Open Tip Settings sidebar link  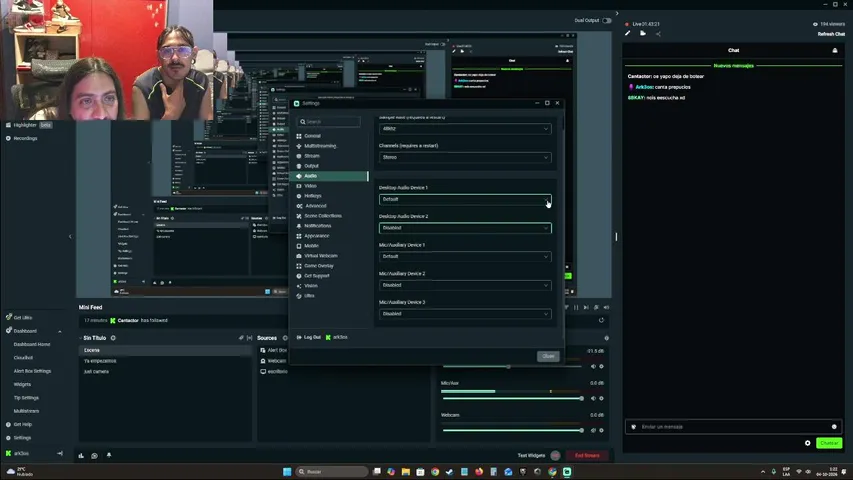pos(26,398)
